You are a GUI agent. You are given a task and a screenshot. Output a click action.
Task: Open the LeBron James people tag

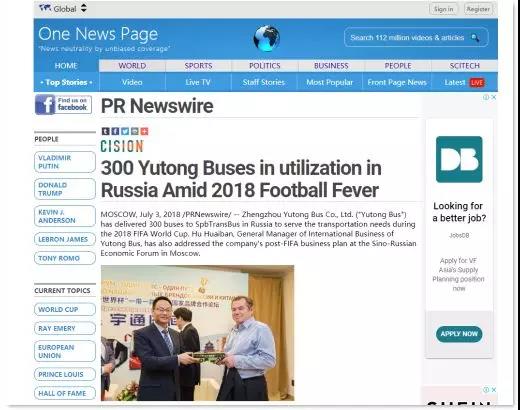pyautogui.click(x=65, y=239)
